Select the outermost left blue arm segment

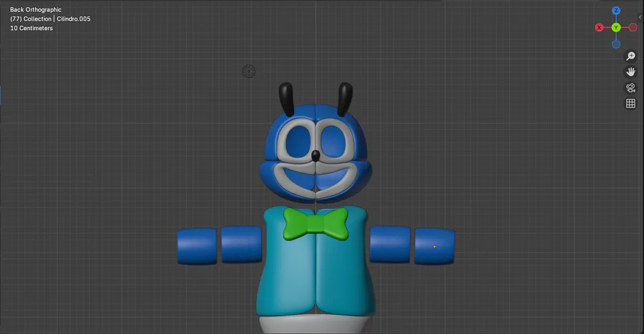197,246
